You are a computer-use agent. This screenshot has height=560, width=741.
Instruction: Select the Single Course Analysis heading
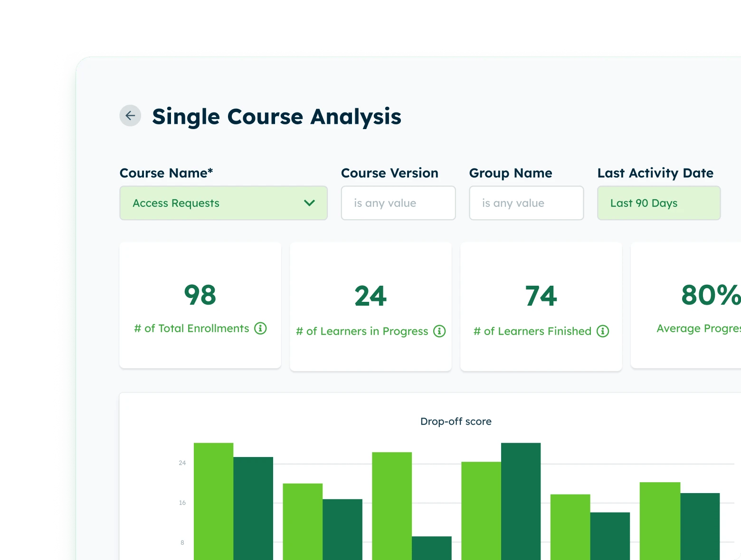[277, 116]
